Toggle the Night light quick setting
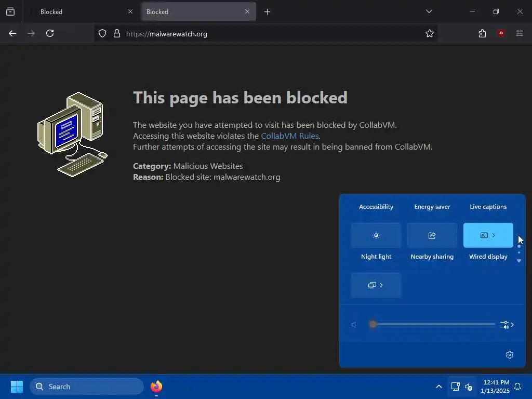Image resolution: width=532 pixels, height=399 pixels. [x=376, y=235]
